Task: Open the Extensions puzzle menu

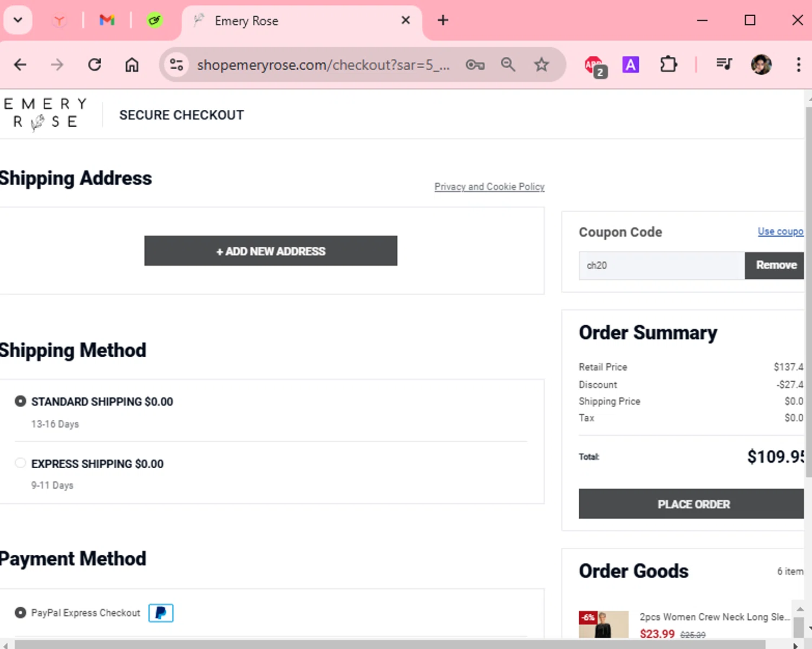Action: 669,65
